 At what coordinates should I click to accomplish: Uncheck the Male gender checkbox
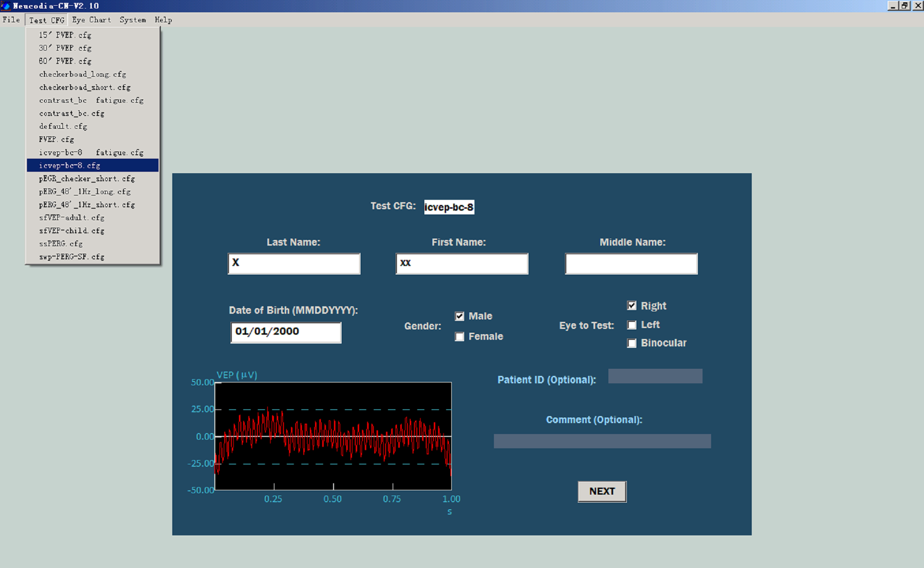pos(459,316)
